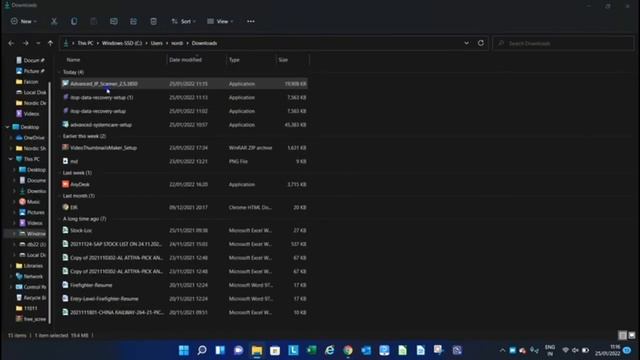This screenshot has width=640, height=360.
Task: Collapse the This PC tree node
Action: coord(11,159)
